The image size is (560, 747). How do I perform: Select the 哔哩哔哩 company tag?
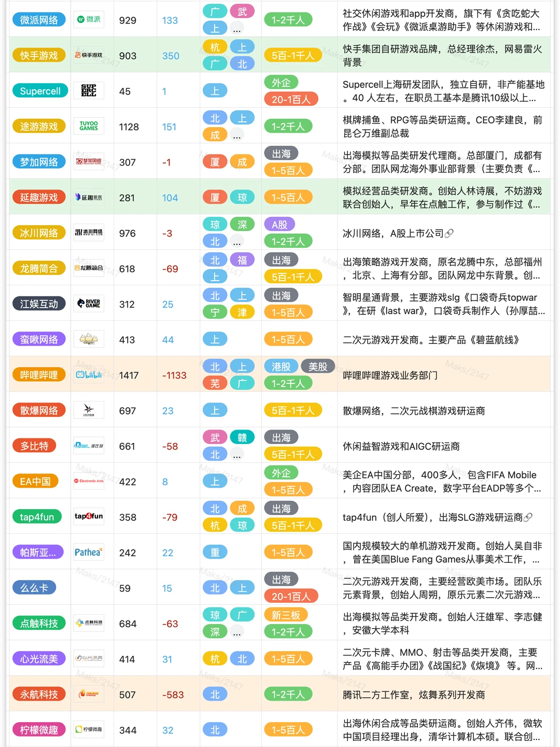[39, 375]
